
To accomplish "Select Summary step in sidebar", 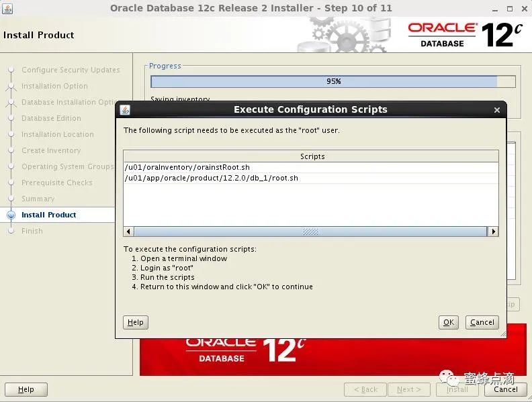I will pos(38,199).
